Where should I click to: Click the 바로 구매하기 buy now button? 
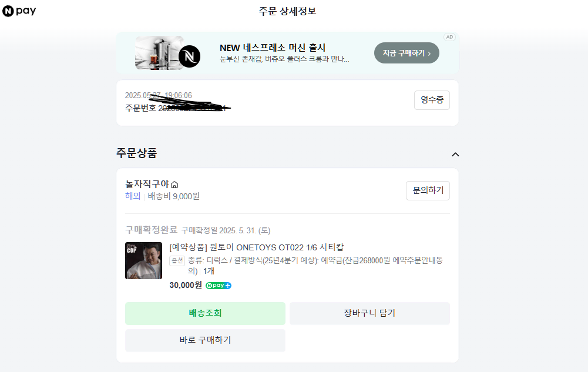click(204, 340)
